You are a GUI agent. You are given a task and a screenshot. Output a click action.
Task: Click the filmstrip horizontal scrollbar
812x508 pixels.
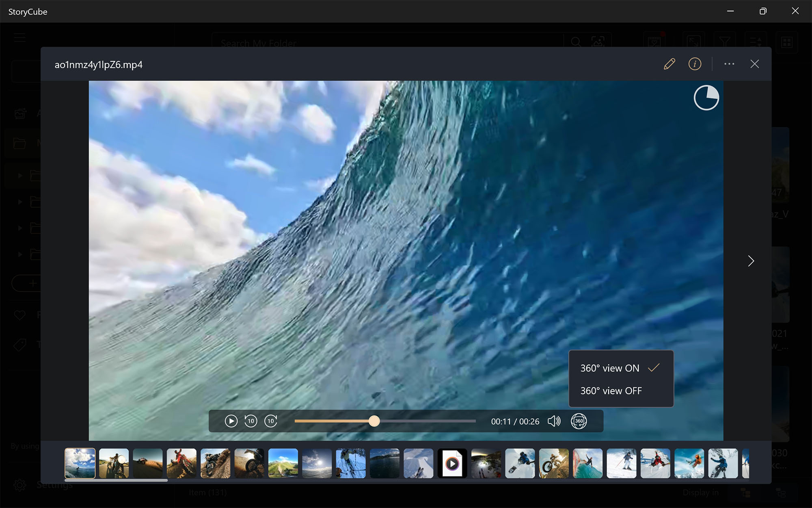[116, 480]
